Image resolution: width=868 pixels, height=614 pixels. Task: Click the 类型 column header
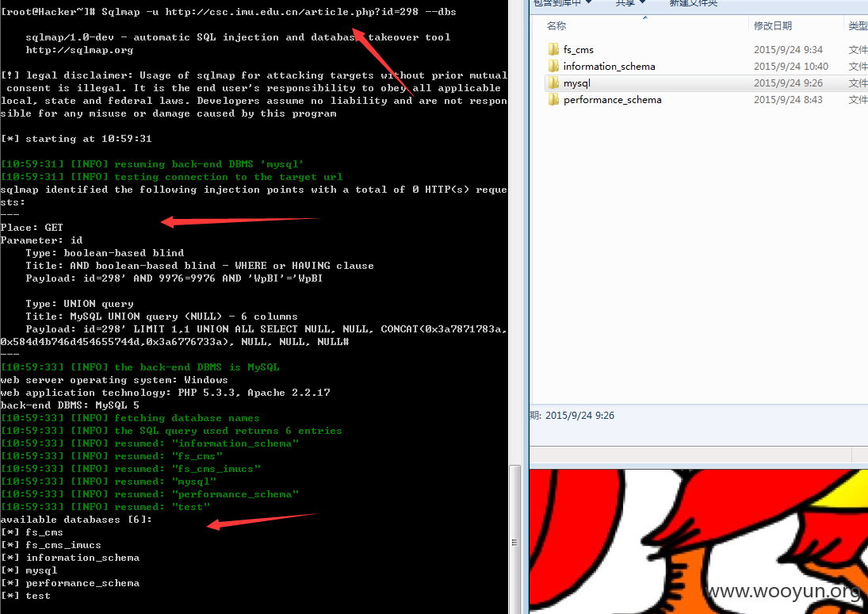click(858, 25)
